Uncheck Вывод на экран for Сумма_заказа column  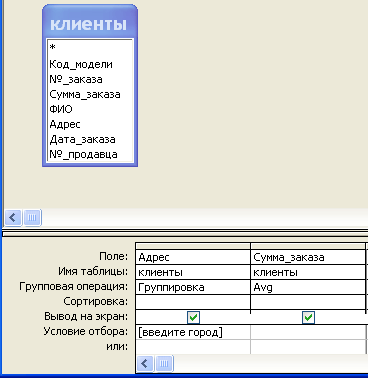308,317
